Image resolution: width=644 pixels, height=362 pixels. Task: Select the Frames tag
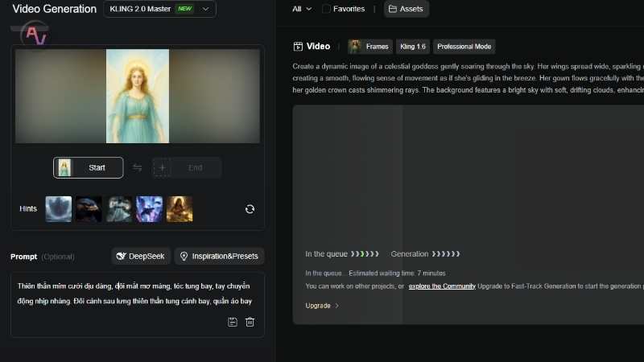coord(369,47)
